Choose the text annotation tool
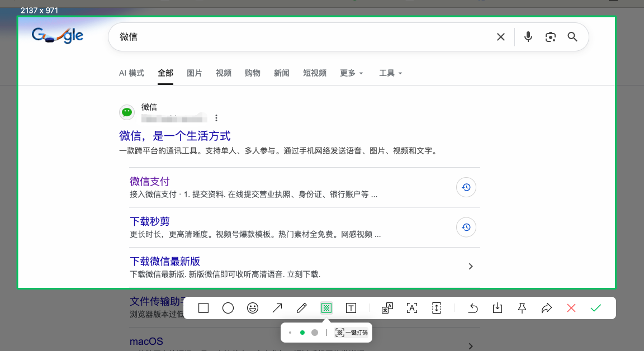The width and height of the screenshot is (644, 351). (351, 308)
